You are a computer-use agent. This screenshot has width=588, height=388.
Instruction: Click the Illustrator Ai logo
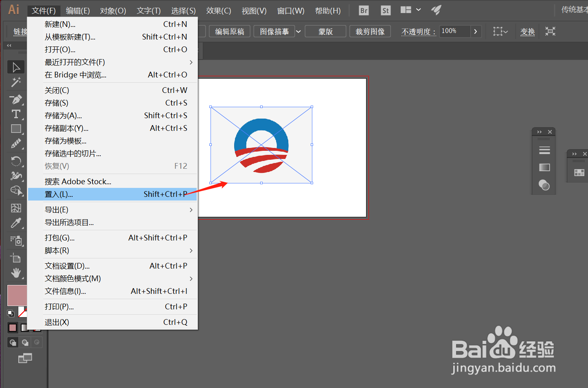(x=14, y=10)
